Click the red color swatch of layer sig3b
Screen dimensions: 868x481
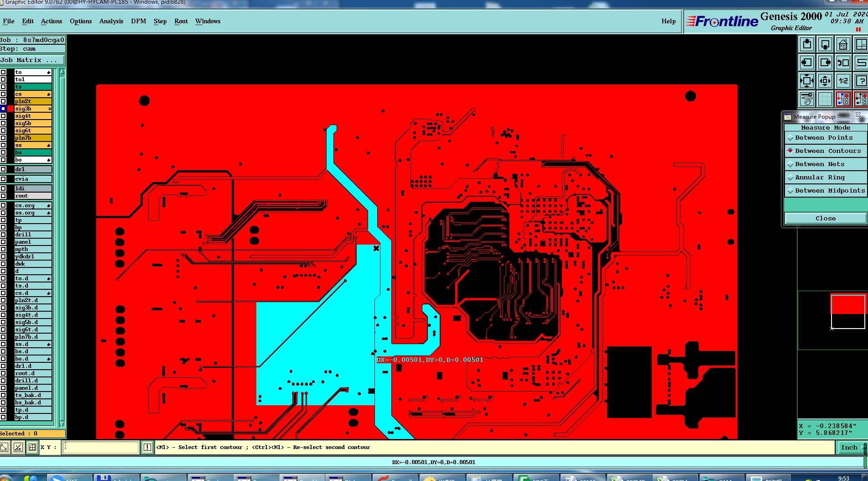10,109
